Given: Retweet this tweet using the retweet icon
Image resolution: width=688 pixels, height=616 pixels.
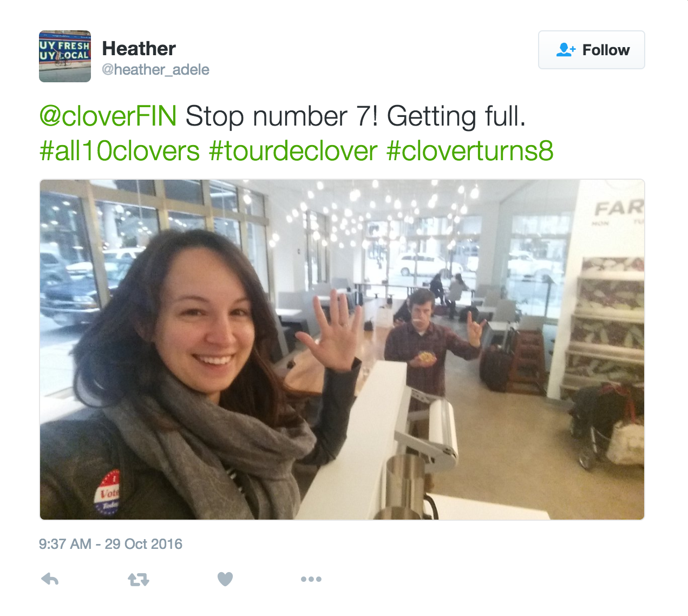Looking at the screenshot, I should point(139,580).
